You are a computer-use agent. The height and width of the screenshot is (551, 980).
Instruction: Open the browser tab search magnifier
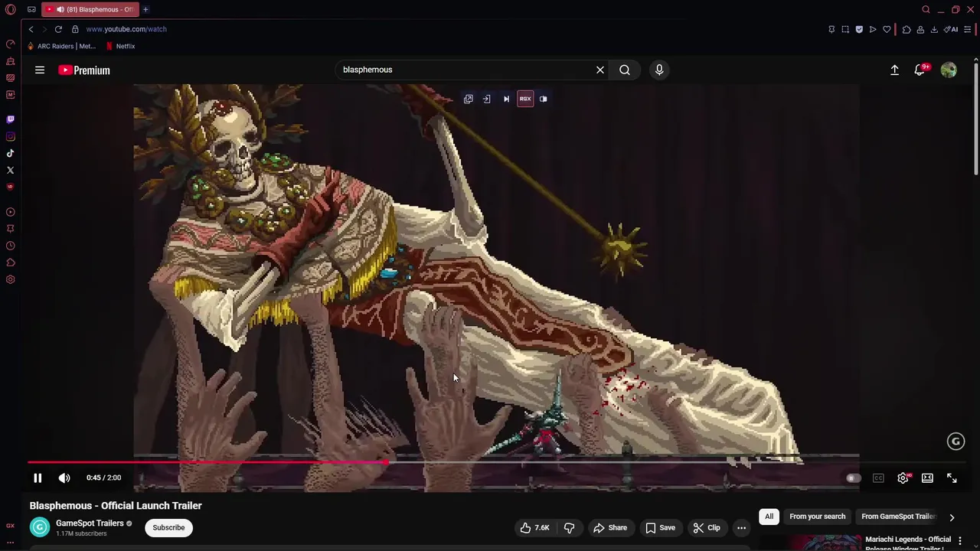926,9
